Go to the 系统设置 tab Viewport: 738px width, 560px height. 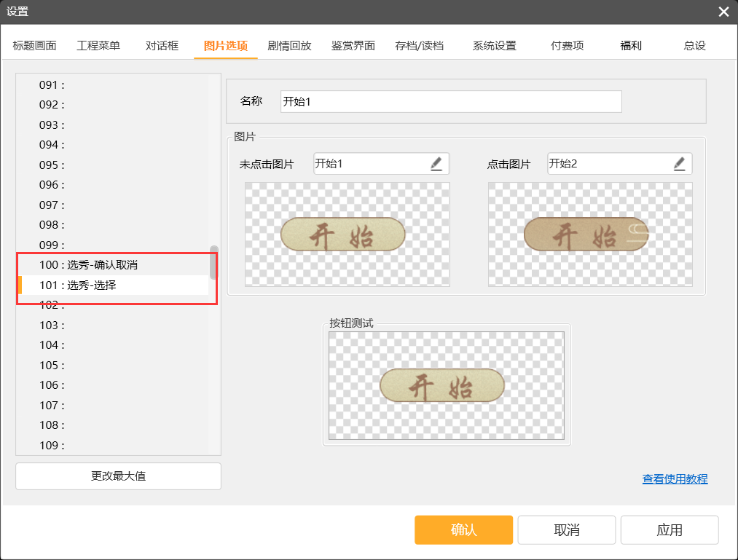494,45
